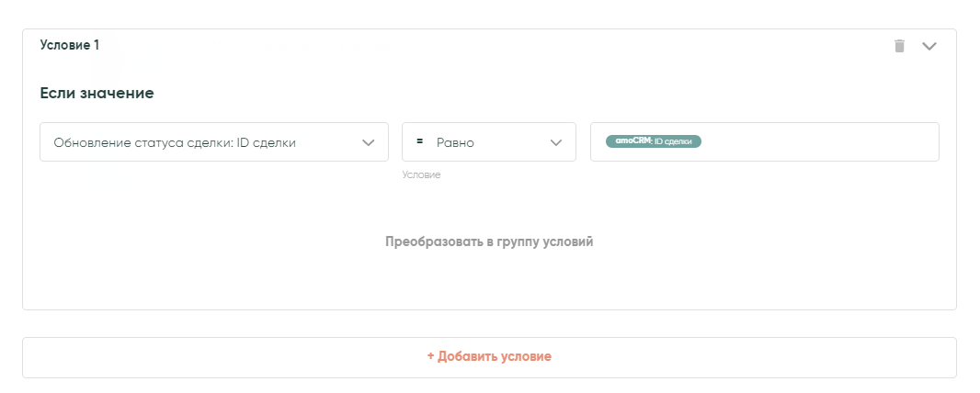
Task: Click the 'Обновление статуса сделки' text in field selector
Action: point(142,142)
